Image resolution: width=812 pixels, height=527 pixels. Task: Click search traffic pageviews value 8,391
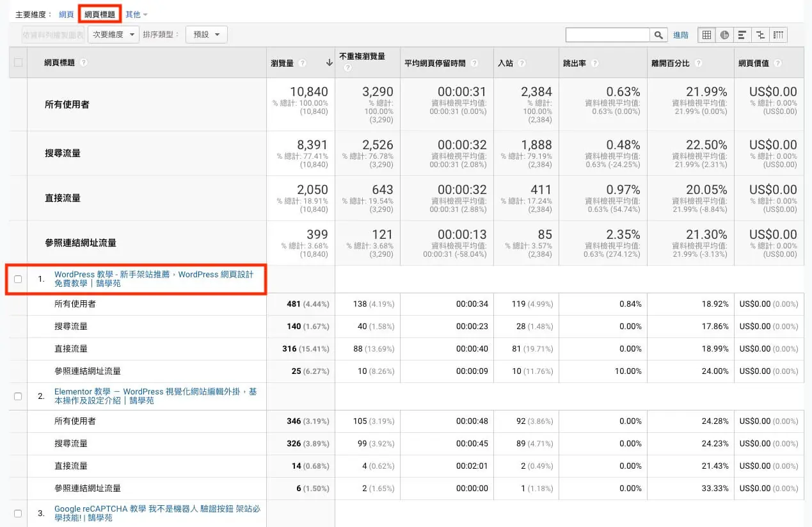(x=312, y=145)
